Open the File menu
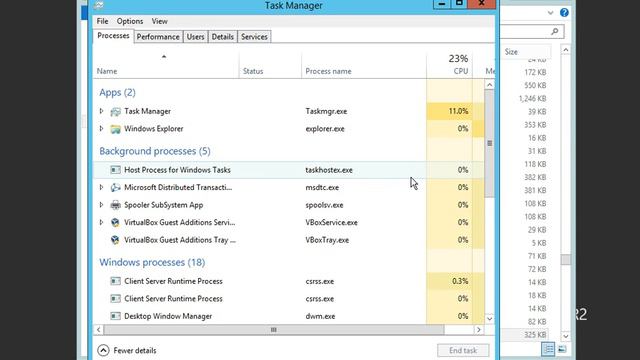 tap(102, 21)
